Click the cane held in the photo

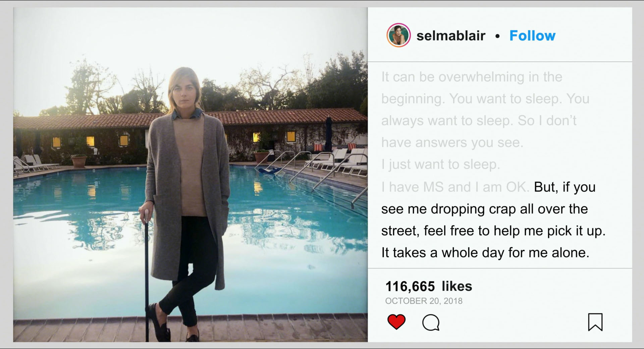coord(147,275)
